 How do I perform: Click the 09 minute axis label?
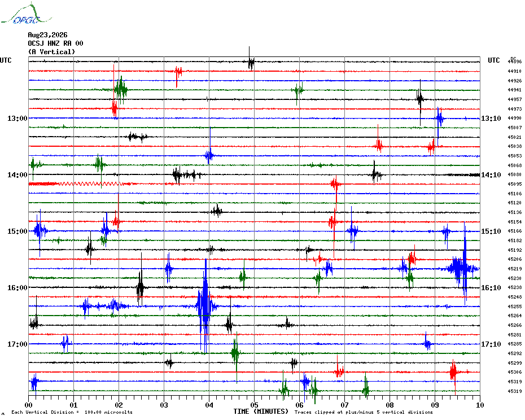[435, 405]
